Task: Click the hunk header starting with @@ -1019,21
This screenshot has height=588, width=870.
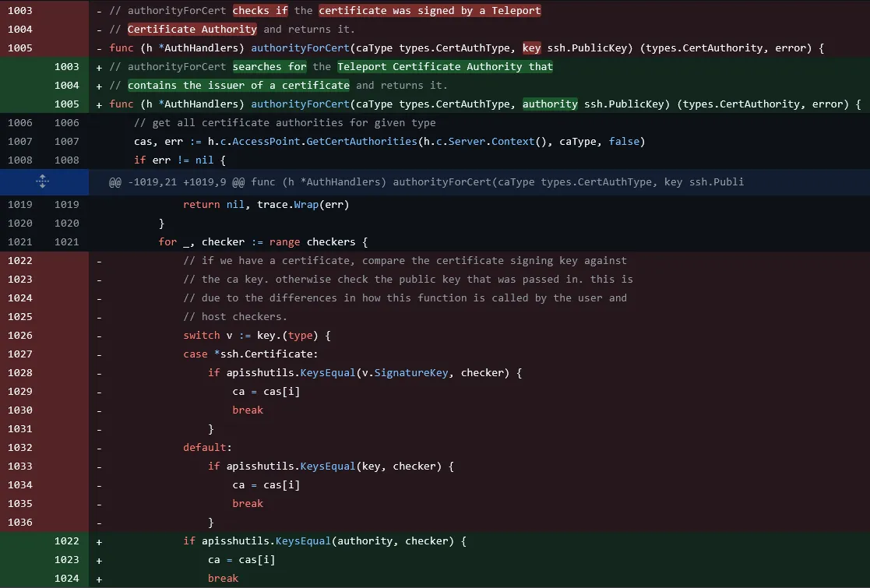Action: click(x=426, y=182)
